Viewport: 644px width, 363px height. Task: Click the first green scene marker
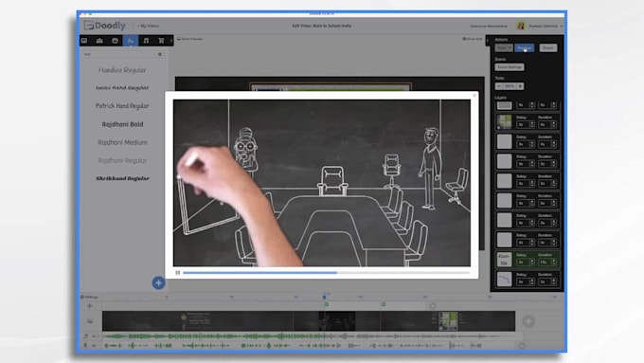point(327,304)
